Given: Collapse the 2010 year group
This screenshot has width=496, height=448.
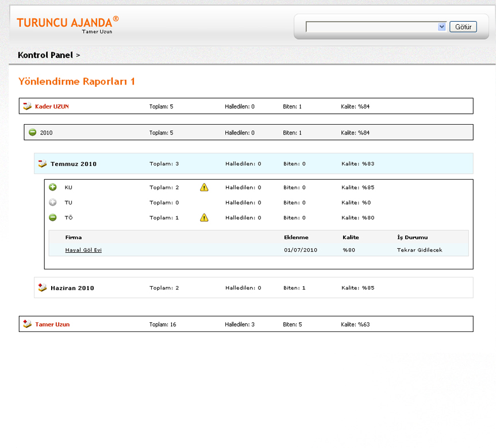Looking at the screenshot, I should [x=33, y=133].
